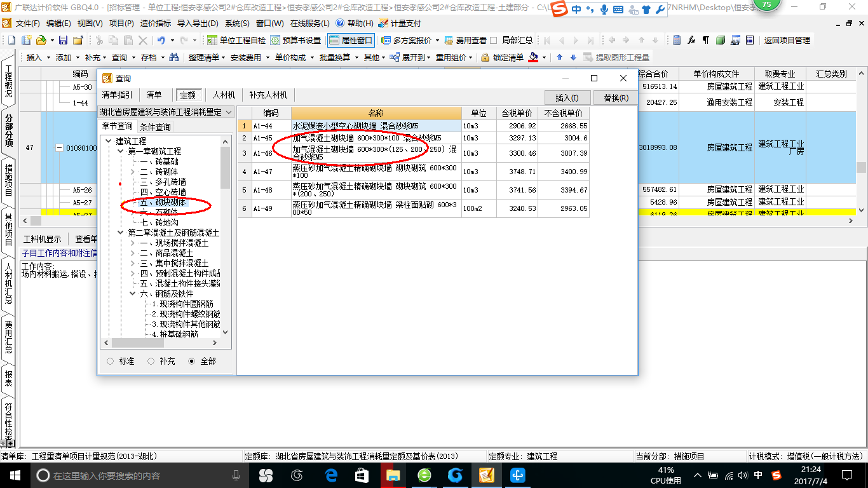
Task: Open the 造价指标 menu
Action: click(x=155, y=23)
